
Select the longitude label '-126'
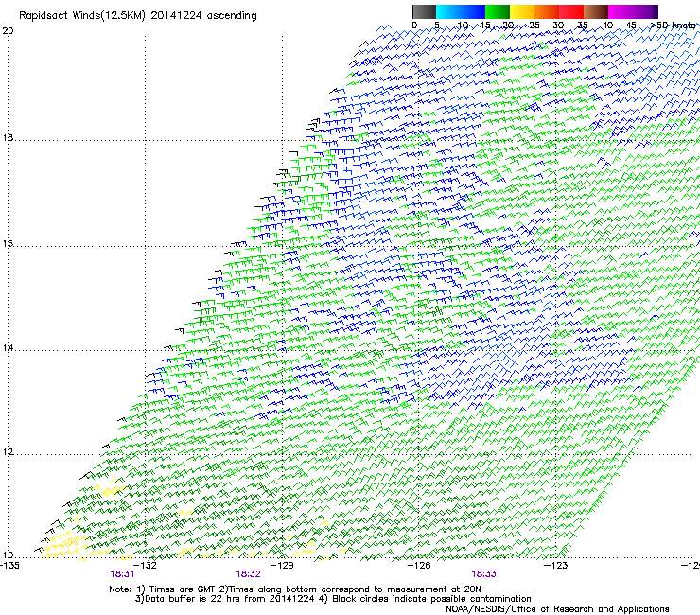coord(420,566)
